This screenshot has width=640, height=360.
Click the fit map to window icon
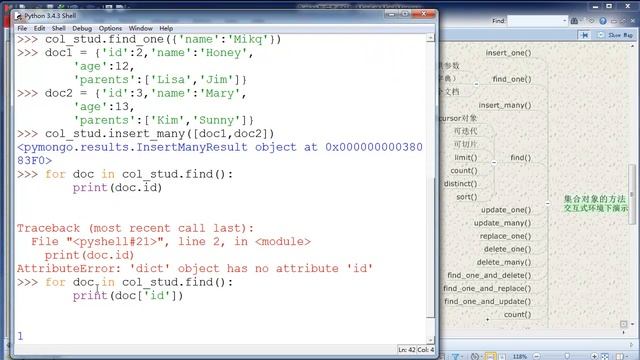605,356
